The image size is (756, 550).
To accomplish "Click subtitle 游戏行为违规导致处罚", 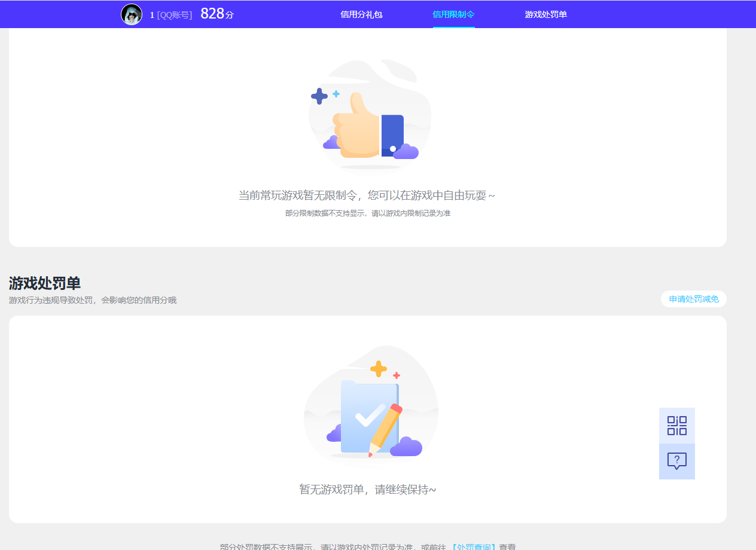I will 93,300.
